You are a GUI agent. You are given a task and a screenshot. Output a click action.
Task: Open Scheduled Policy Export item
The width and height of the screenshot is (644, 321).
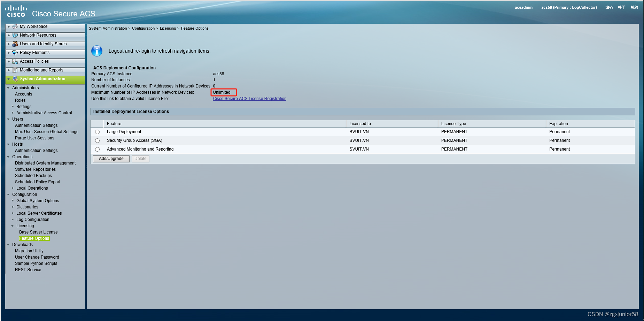[38, 182]
